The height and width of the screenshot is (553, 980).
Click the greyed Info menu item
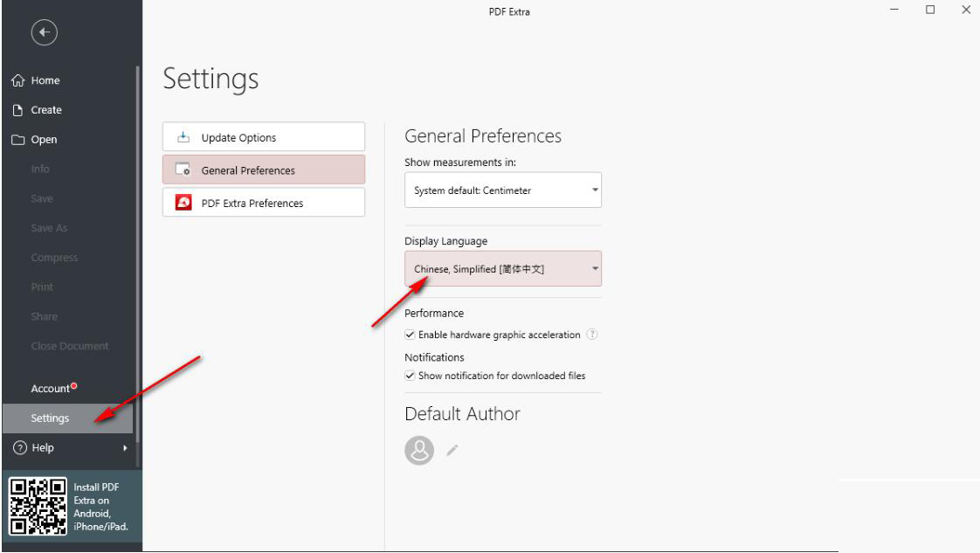(40, 169)
